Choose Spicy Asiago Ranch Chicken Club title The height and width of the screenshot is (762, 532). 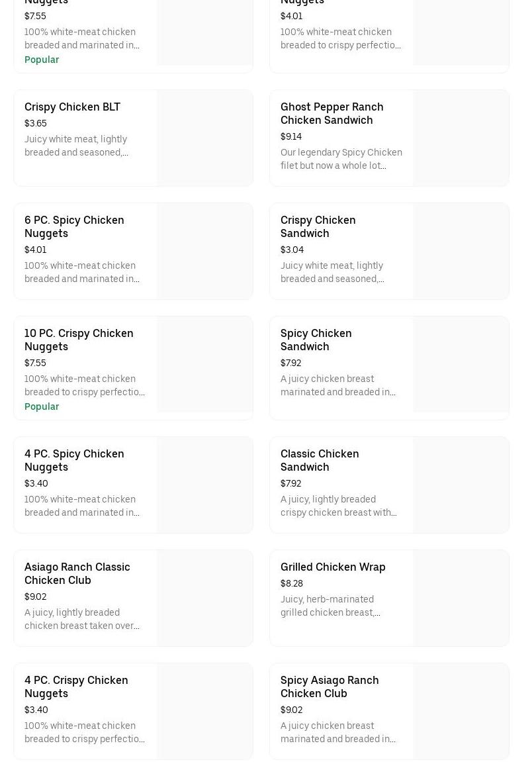[330, 687]
